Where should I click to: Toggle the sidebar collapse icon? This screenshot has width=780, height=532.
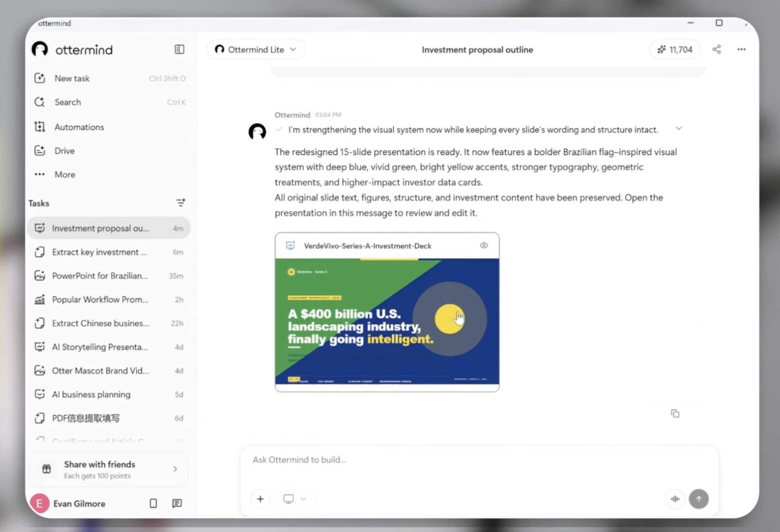click(x=179, y=49)
